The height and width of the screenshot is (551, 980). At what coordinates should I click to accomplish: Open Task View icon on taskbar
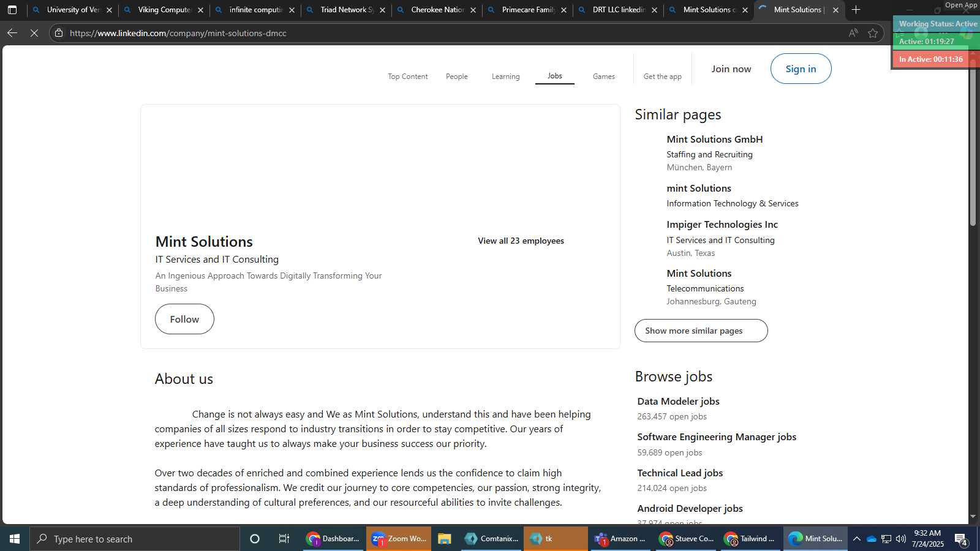click(x=284, y=539)
